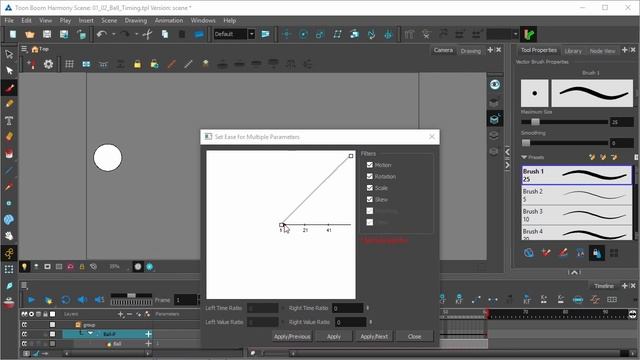Click the Close button in the ease dialog

tap(414, 336)
